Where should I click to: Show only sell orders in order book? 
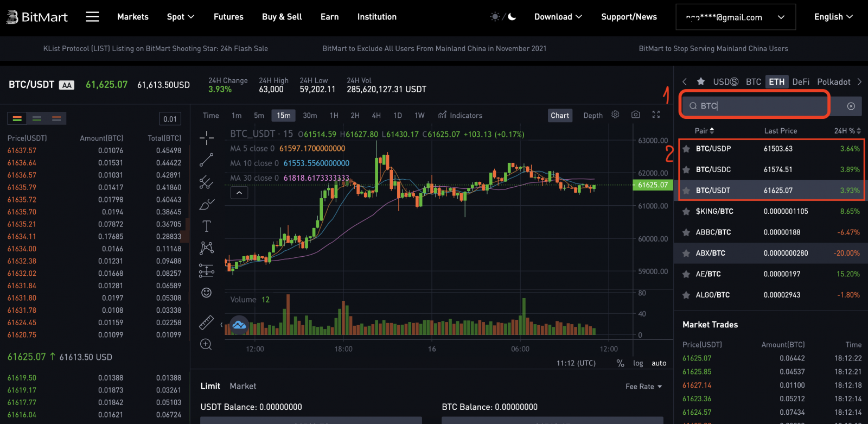56,118
